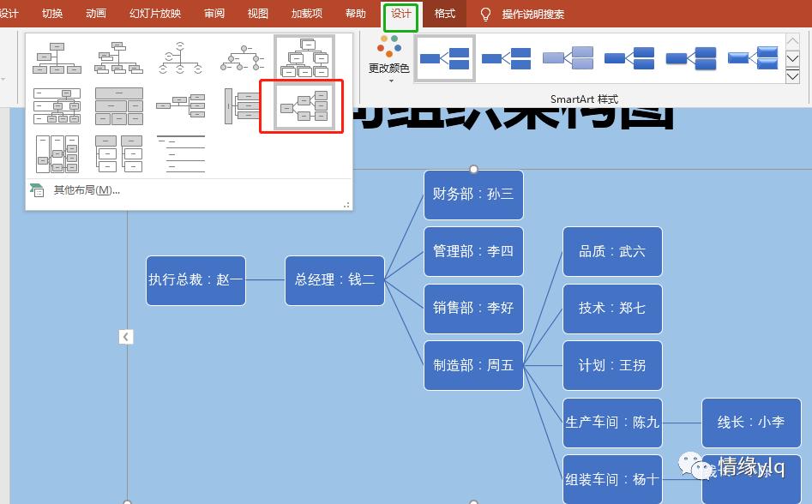Screen dimensions: 812x504
Task: Choose the half-circle organization chart layout
Action: (x=180, y=57)
